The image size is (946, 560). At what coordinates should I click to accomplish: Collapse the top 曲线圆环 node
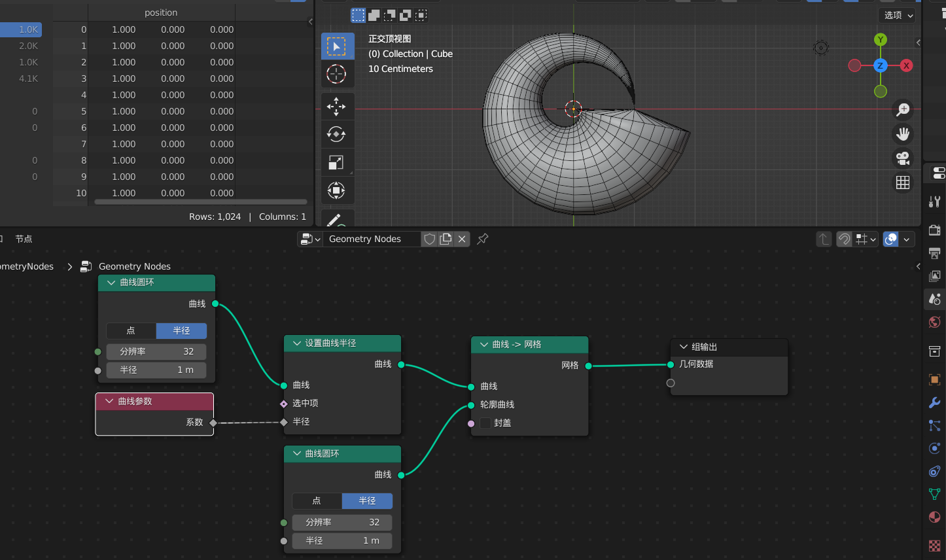click(111, 283)
